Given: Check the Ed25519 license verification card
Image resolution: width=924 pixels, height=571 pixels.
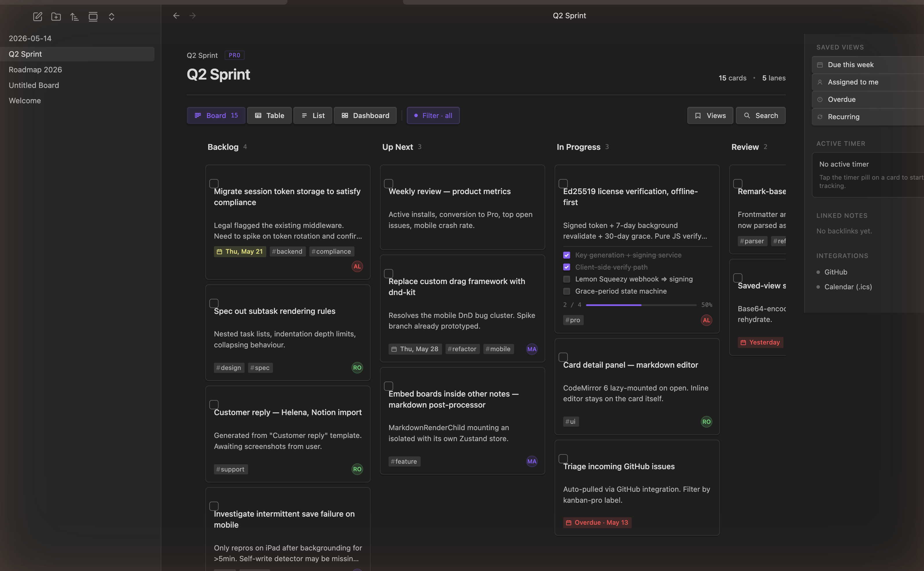Looking at the screenshot, I should tap(563, 183).
